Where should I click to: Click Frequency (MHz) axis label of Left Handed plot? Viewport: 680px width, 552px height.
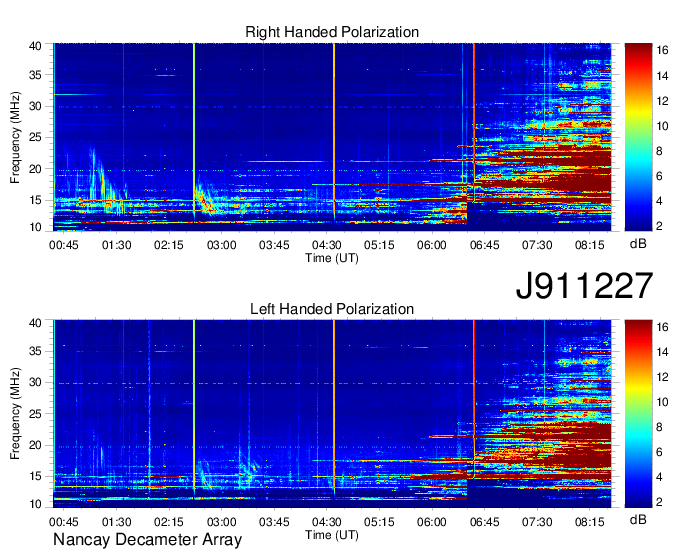coord(15,414)
